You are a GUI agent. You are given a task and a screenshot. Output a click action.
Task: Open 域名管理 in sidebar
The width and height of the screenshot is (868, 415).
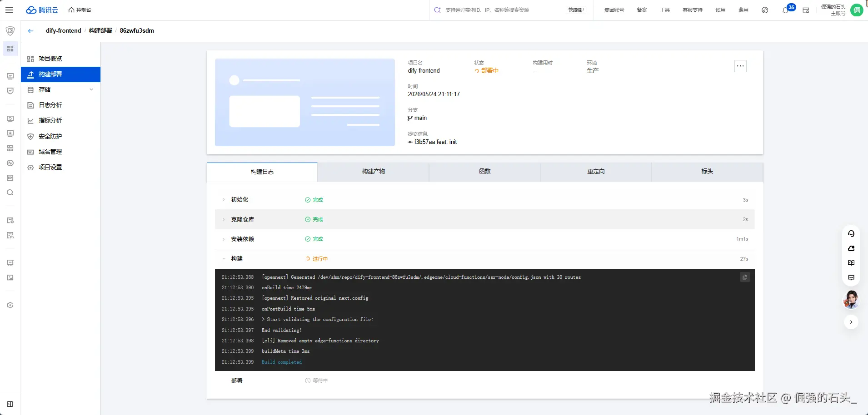pyautogui.click(x=60, y=152)
